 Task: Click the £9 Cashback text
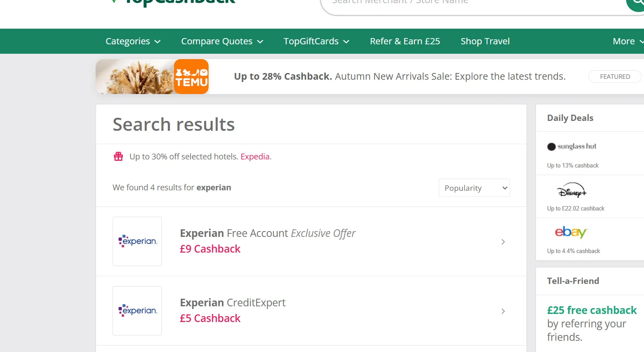[x=210, y=249]
